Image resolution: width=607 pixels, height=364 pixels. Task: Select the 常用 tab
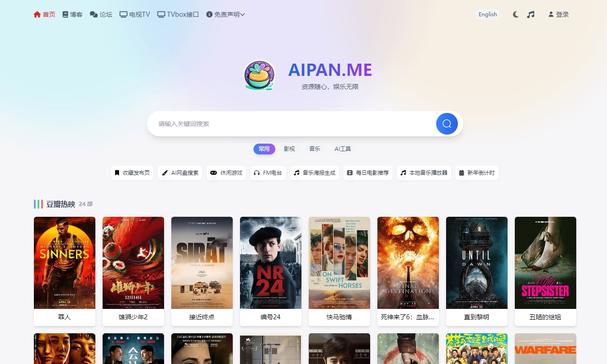264,149
